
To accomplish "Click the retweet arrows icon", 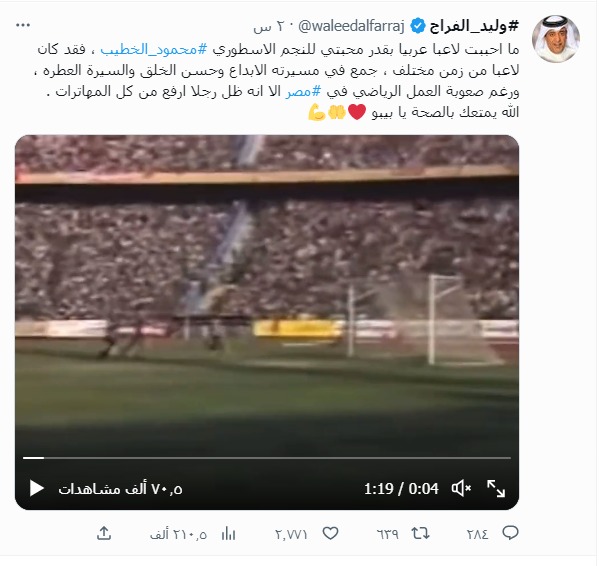I will click(x=420, y=533).
